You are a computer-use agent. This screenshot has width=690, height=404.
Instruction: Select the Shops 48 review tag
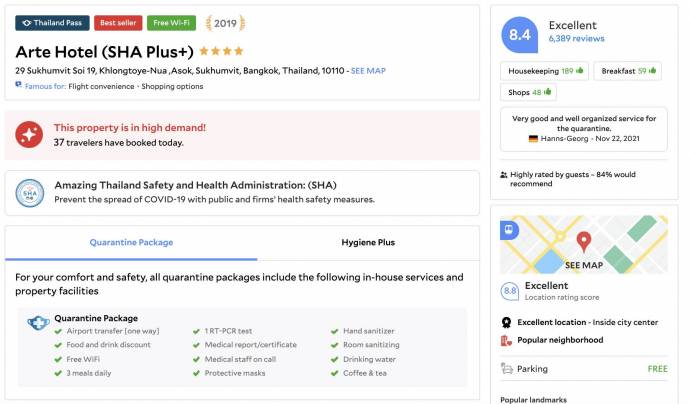[529, 92]
